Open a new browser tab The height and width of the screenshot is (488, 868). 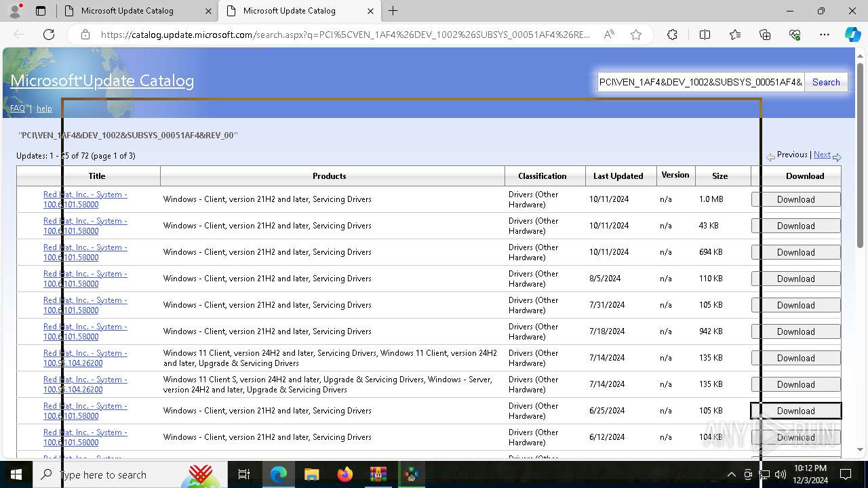coord(393,11)
